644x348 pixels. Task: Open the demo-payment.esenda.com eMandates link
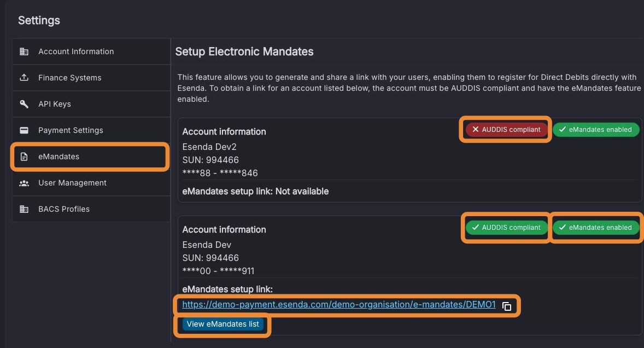[x=339, y=304]
